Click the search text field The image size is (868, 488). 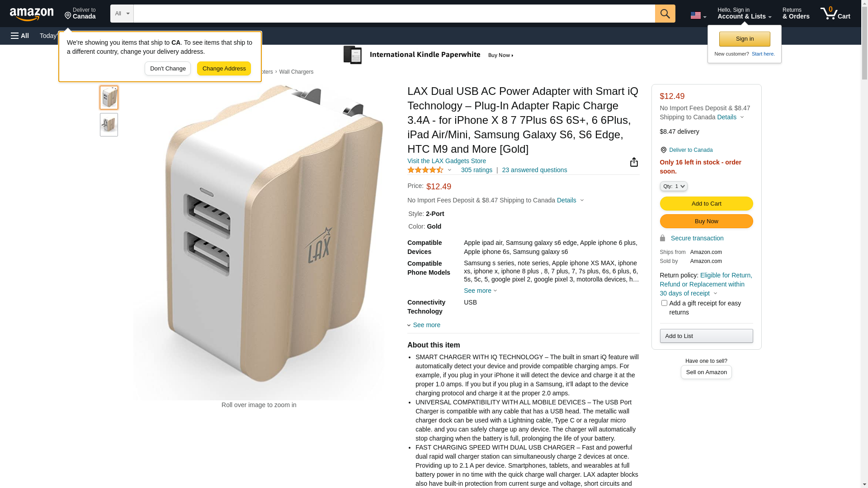pos(394,14)
